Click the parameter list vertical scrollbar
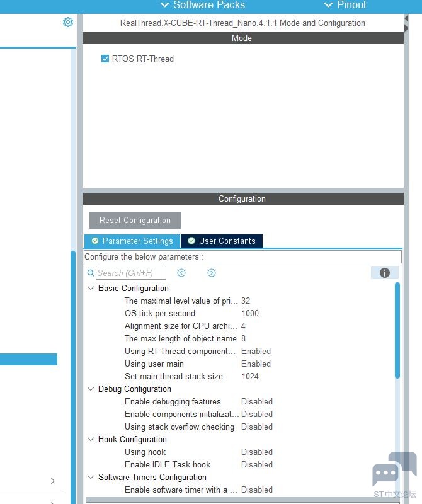 click(x=397, y=330)
